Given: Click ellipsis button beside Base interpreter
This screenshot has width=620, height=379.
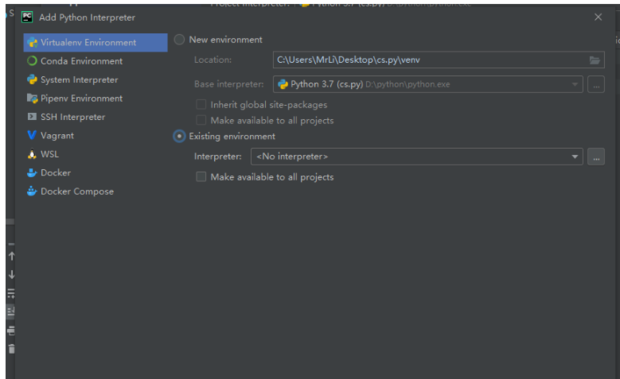Looking at the screenshot, I should click(596, 84).
